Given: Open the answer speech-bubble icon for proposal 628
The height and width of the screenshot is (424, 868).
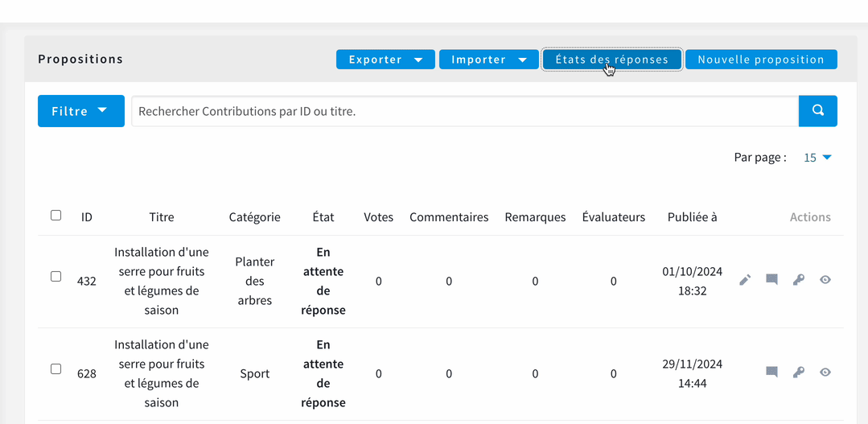Looking at the screenshot, I should [x=771, y=372].
